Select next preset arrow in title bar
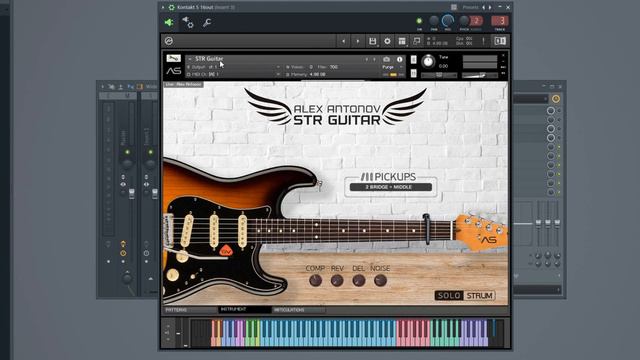Viewport: 640px width, 360px height. click(490, 7)
